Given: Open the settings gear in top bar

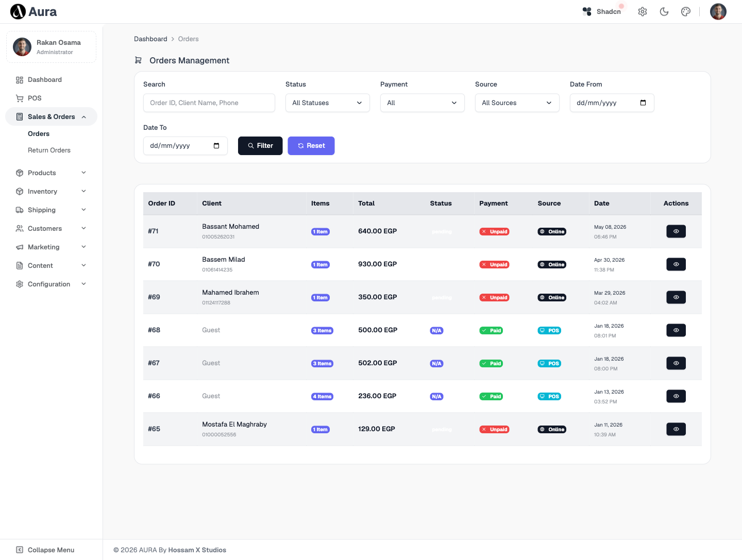Looking at the screenshot, I should 643,11.
